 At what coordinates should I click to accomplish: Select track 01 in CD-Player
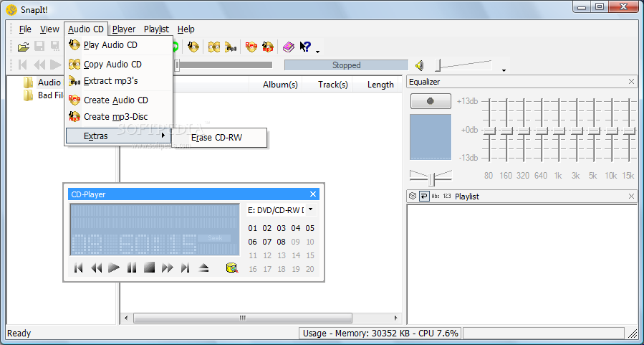tap(253, 228)
